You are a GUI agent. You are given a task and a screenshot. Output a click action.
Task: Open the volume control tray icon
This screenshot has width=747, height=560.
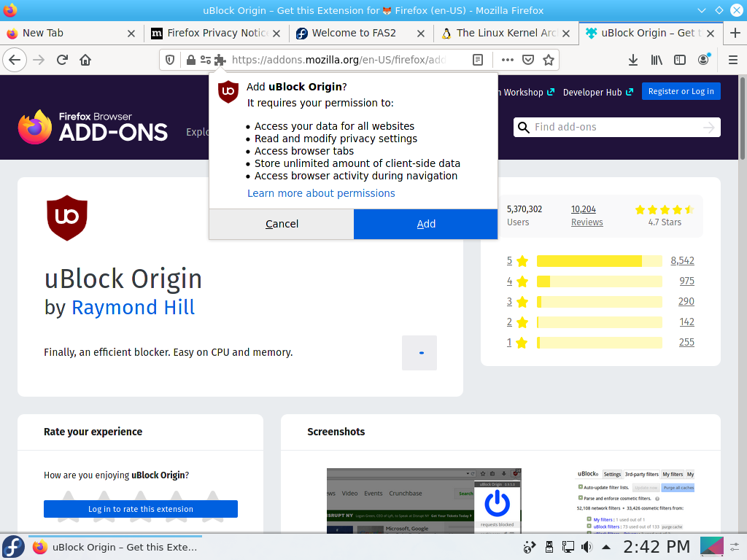(587, 547)
